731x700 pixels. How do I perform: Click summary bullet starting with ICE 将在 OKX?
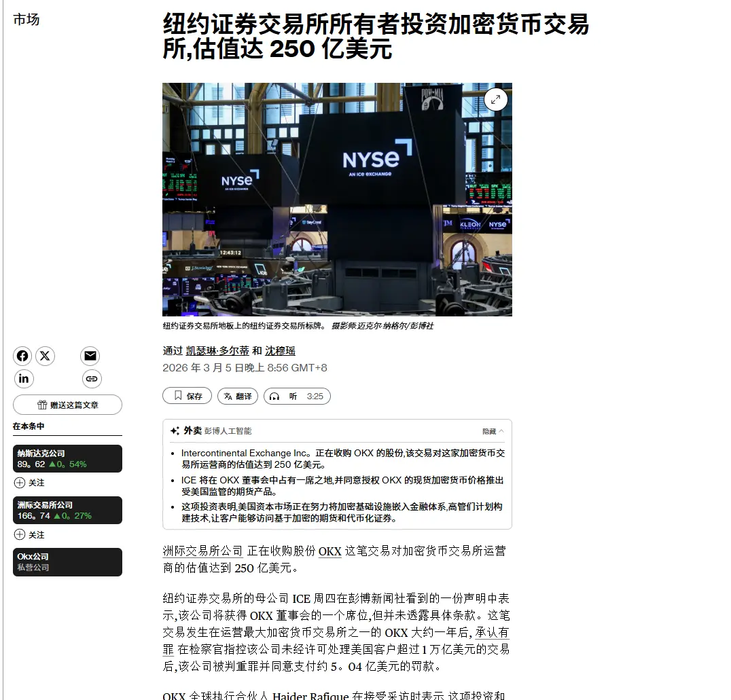coord(342,485)
